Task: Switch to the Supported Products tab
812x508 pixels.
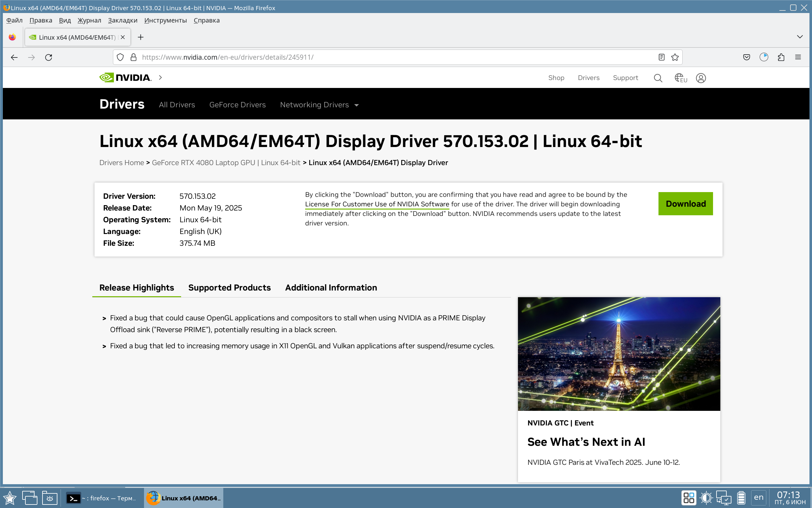Action: (229, 288)
